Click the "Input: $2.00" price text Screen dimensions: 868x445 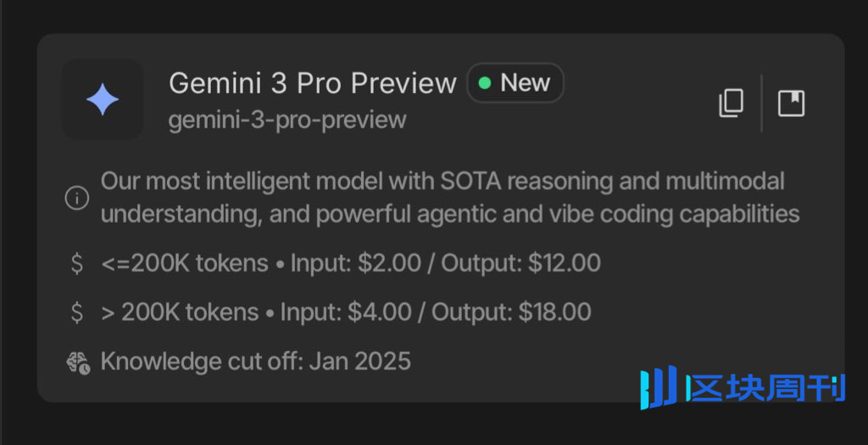[355, 263]
